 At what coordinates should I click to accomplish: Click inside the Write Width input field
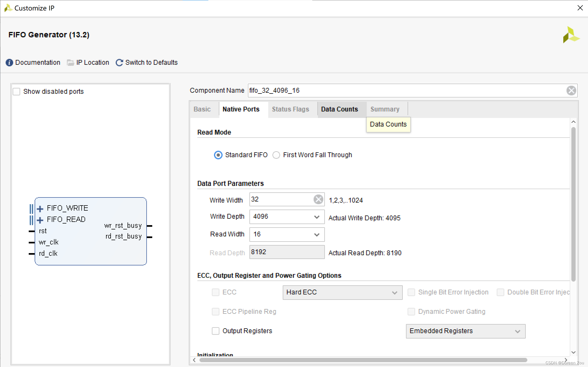tap(281, 199)
